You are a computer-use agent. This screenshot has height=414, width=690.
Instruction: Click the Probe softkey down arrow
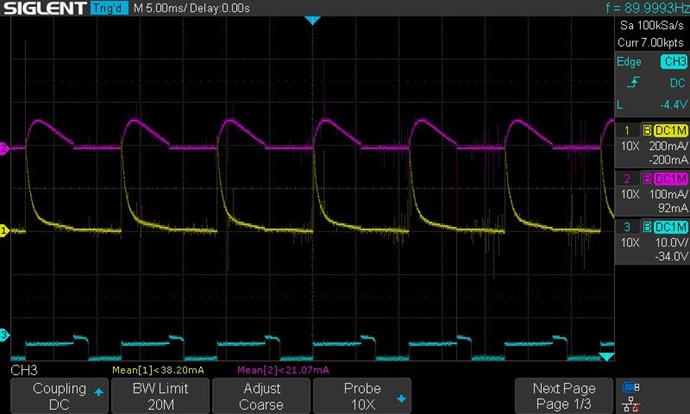pyautogui.click(x=401, y=399)
